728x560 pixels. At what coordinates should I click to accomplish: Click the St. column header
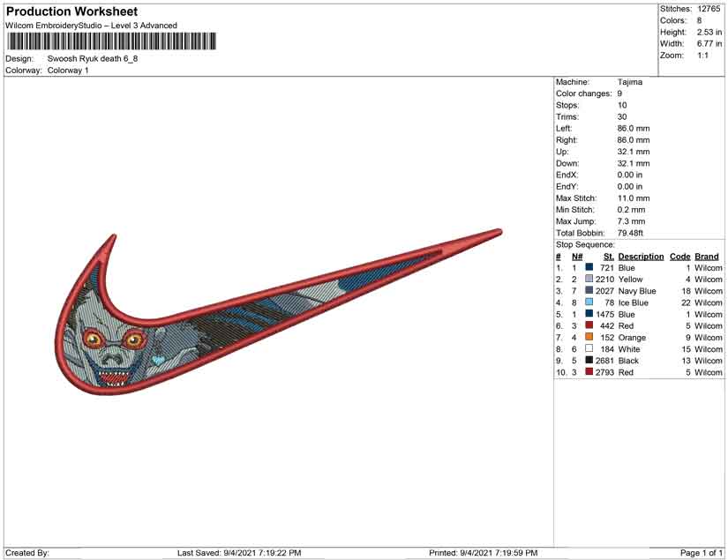tap(608, 257)
